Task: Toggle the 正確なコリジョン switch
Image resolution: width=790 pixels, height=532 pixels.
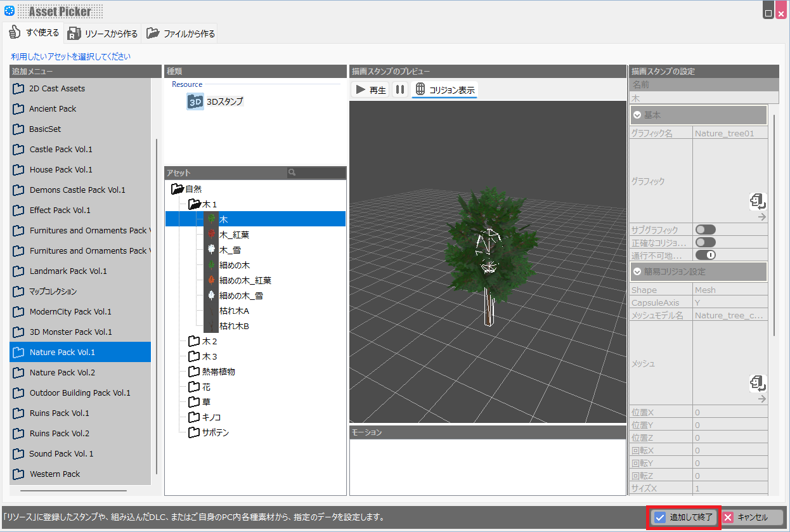Action: click(x=705, y=242)
